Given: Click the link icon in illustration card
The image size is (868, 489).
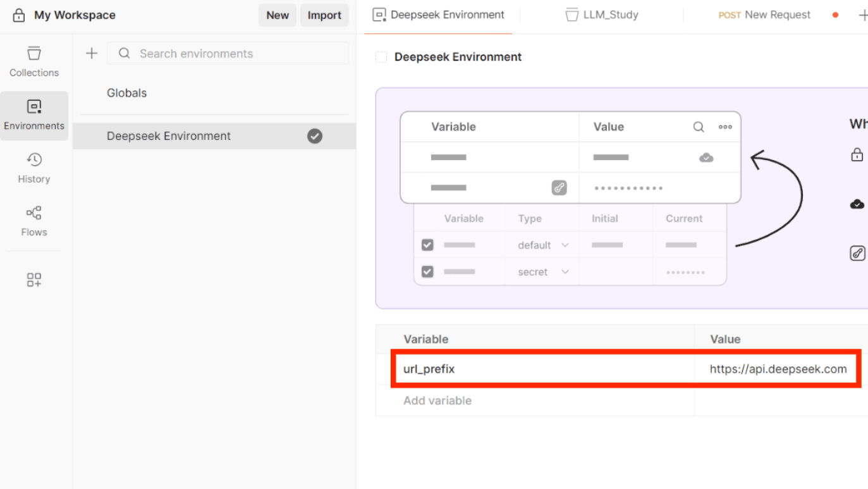Looking at the screenshot, I should (559, 187).
